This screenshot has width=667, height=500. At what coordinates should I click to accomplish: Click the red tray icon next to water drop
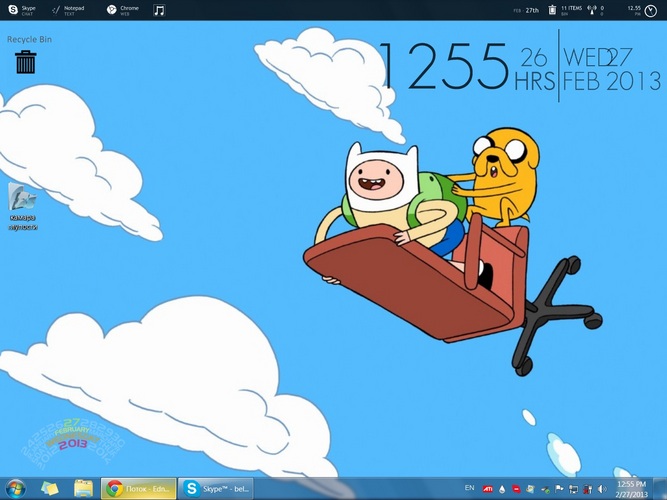click(516, 489)
